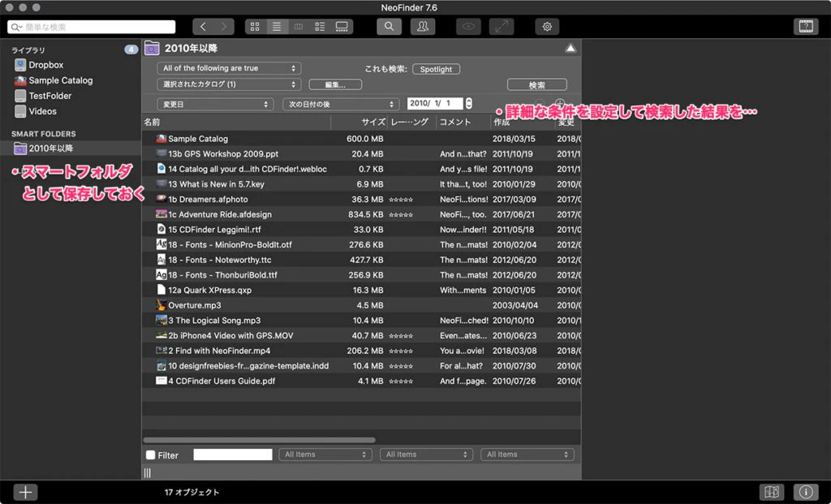
Task: Go back with the left arrow button
Action: pos(203,27)
